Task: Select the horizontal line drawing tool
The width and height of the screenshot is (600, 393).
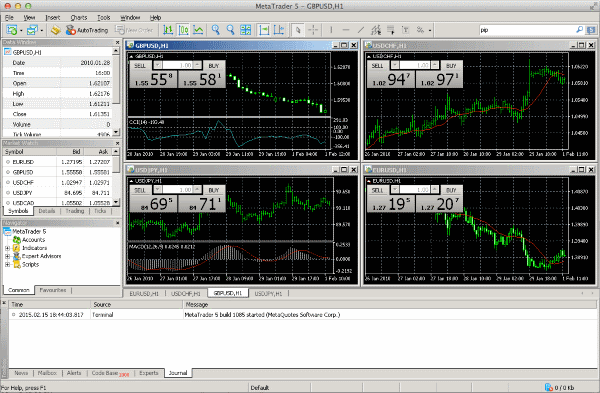Action: coord(346,30)
